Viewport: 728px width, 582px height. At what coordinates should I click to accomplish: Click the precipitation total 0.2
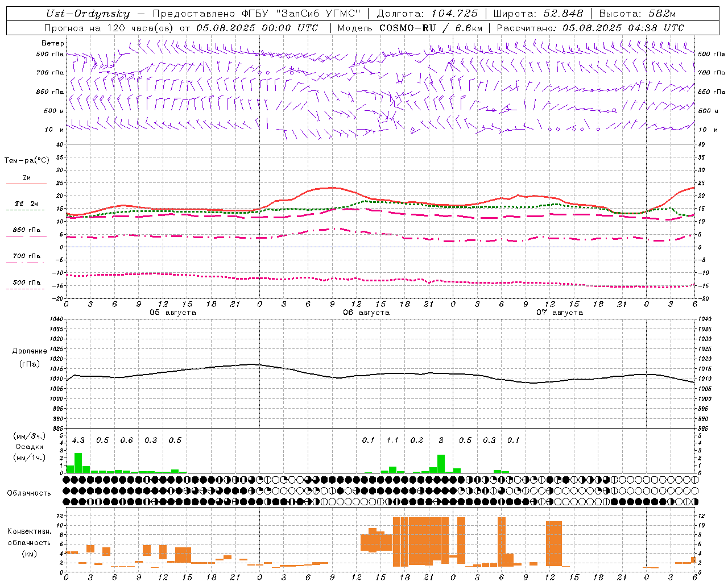pos(417,440)
